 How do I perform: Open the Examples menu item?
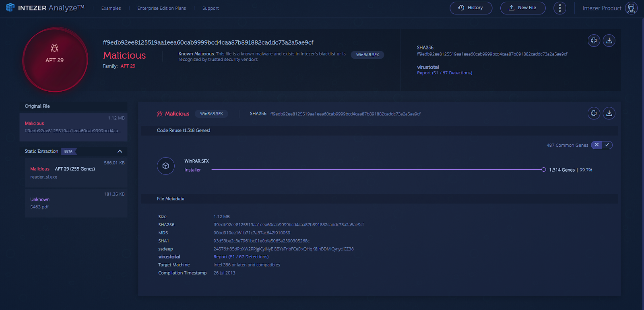111,8
